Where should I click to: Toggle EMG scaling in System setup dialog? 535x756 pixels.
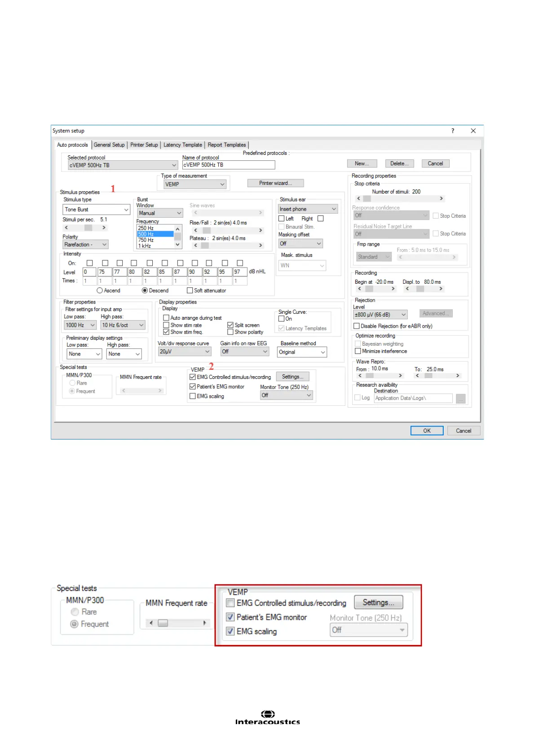(x=193, y=396)
